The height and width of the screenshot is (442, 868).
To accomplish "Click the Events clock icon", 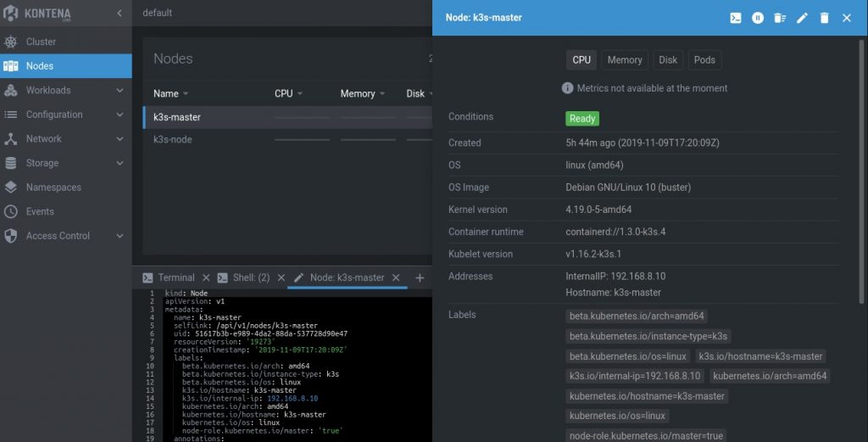I will point(10,211).
